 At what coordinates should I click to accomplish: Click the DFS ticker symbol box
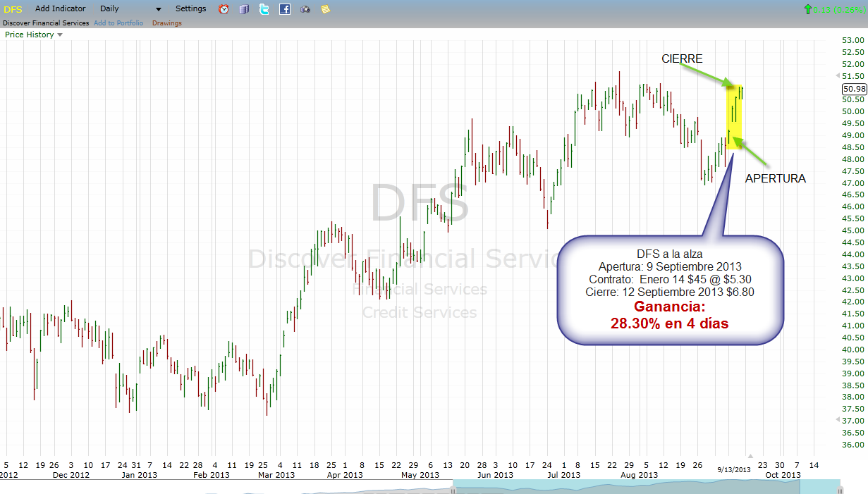(x=13, y=9)
